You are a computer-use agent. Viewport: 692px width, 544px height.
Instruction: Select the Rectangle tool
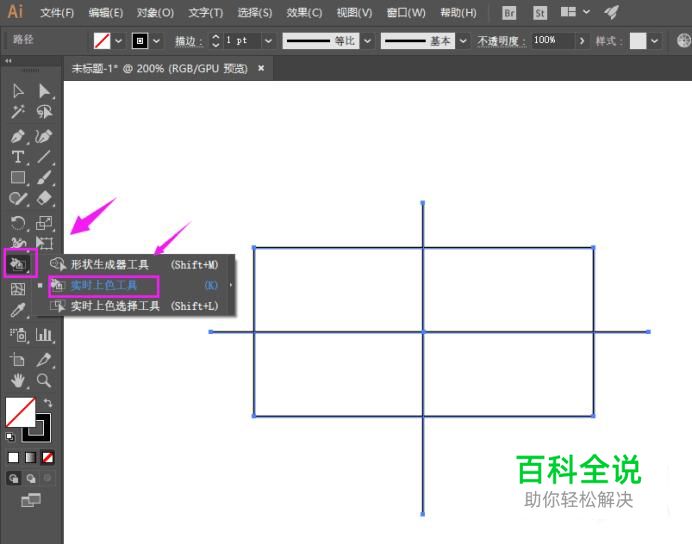[x=18, y=177]
